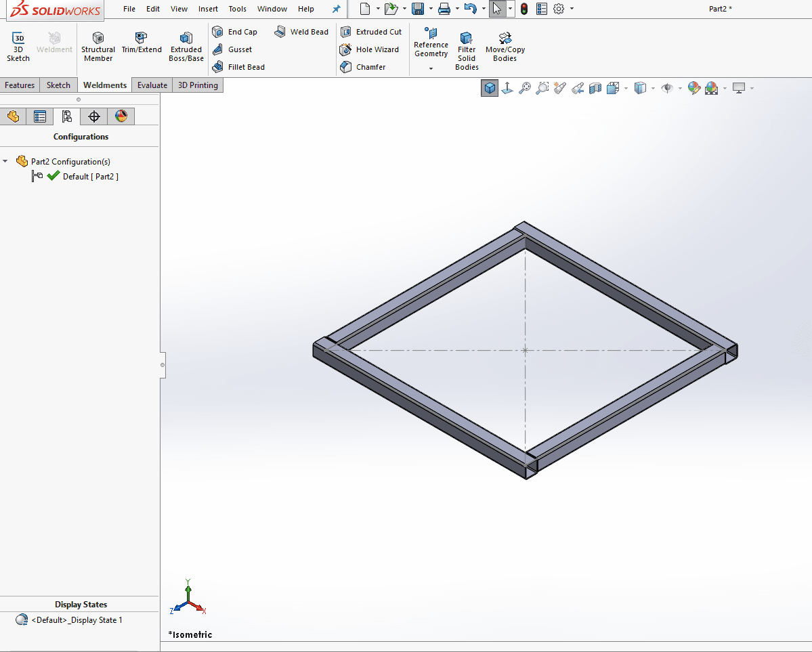Switch to the Features tab
This screenshot has height=652, width=812.
click(20, 85)
